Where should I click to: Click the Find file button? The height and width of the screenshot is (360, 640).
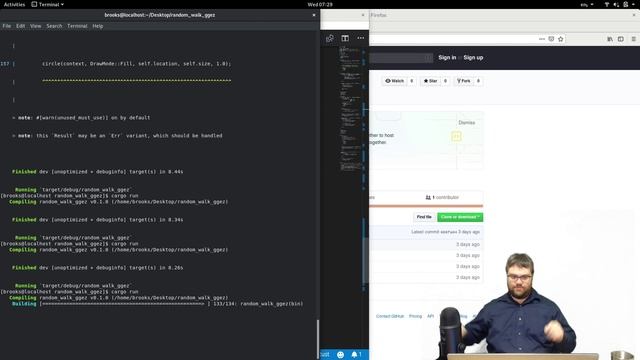point(424,217)
